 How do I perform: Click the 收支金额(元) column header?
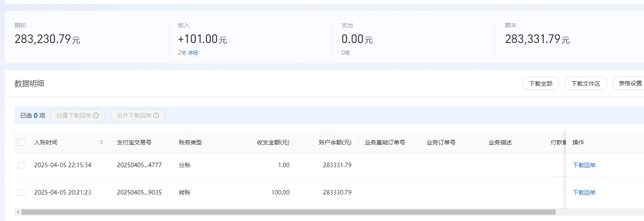[273, 142]
